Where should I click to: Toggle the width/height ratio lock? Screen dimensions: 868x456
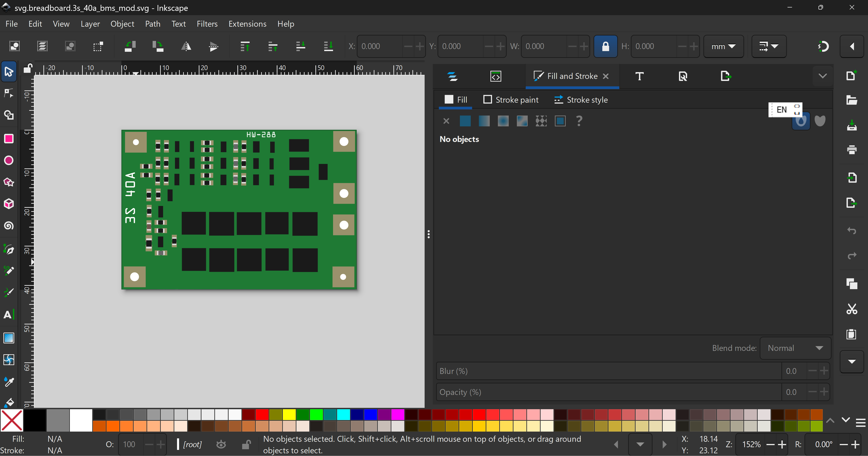pos(605,46)
